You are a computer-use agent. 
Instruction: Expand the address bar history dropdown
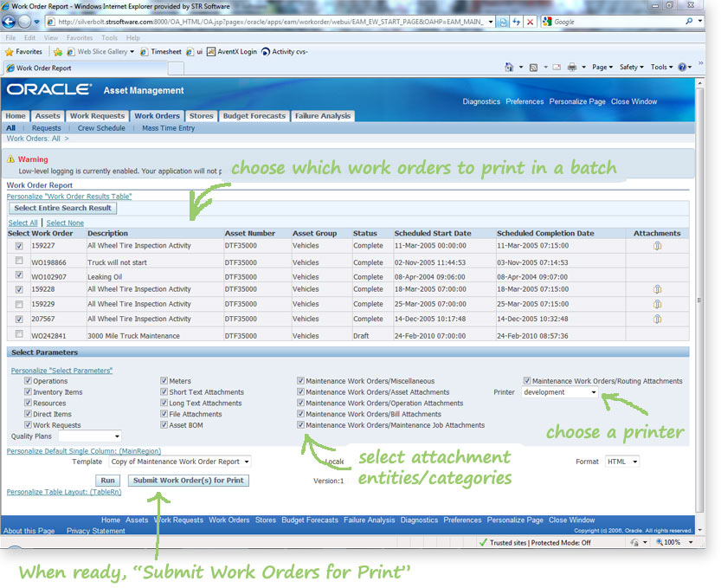(x=491, y=22)
